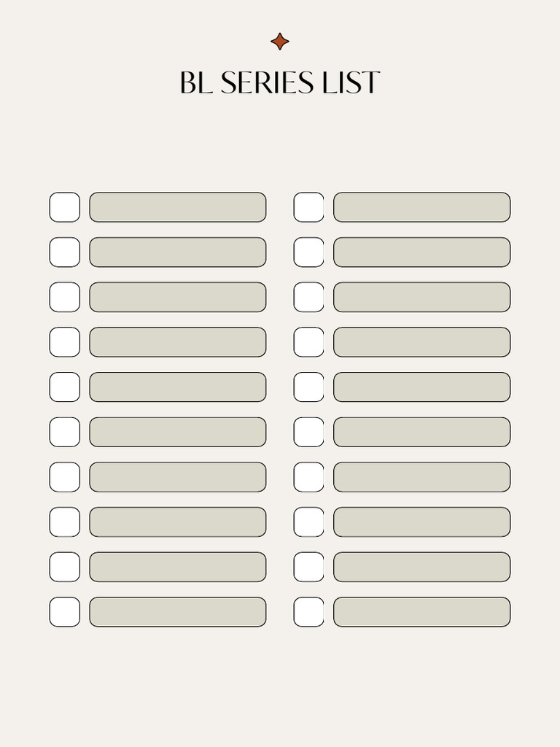Click the BL SERIES LIST title
The height and width of the screenshot is (747, 560).
point(280,83)
